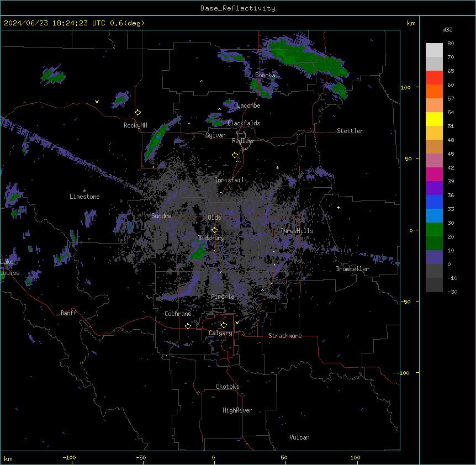Click the Okotoks city label
476x465 pixels.
(228, 387)
